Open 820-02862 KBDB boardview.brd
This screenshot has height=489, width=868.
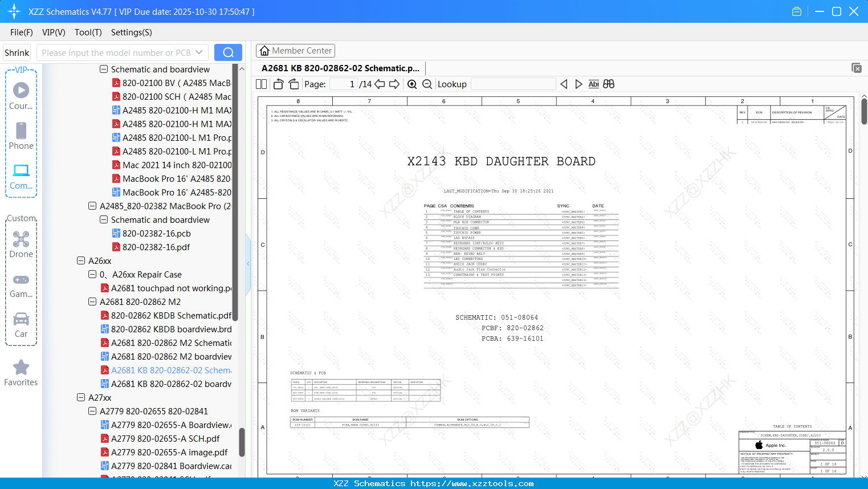pyautogui.click(x=165, y=329)
